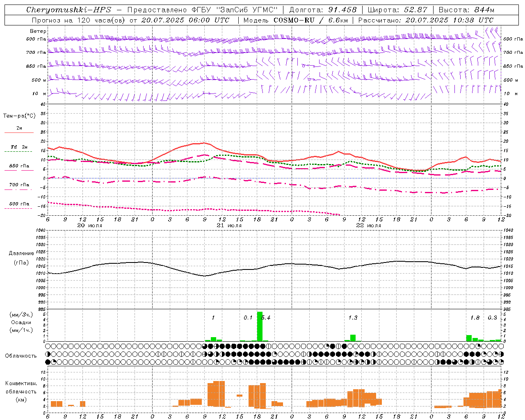
Task: Click the Ветер wind panel label
Action: tap(38, 31)
